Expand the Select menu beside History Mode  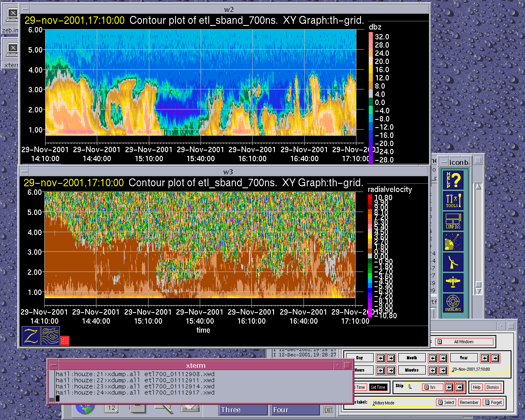(x=446, y=402)
